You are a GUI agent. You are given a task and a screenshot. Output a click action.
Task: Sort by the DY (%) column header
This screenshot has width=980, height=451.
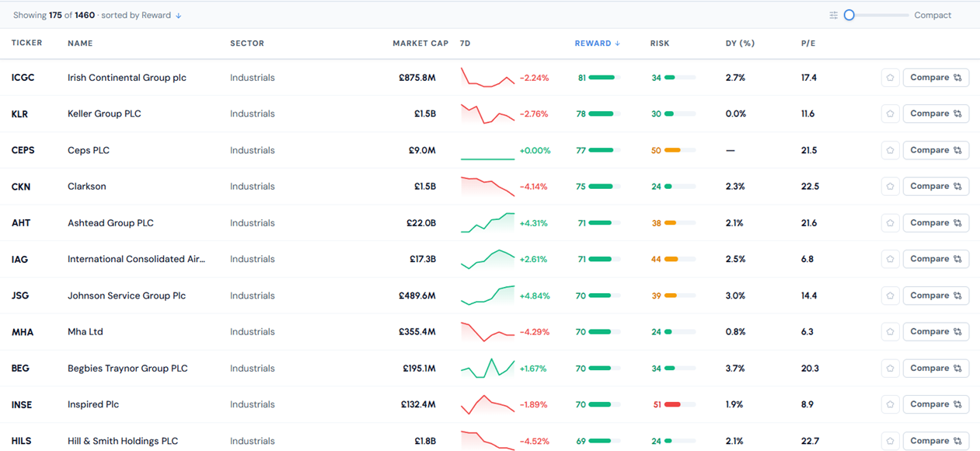[x=740, y=44]
